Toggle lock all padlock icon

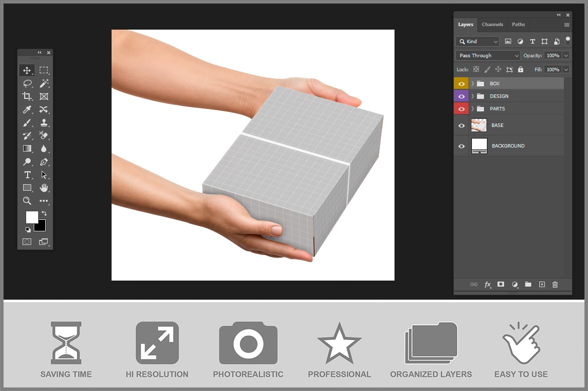pos(521,69)
